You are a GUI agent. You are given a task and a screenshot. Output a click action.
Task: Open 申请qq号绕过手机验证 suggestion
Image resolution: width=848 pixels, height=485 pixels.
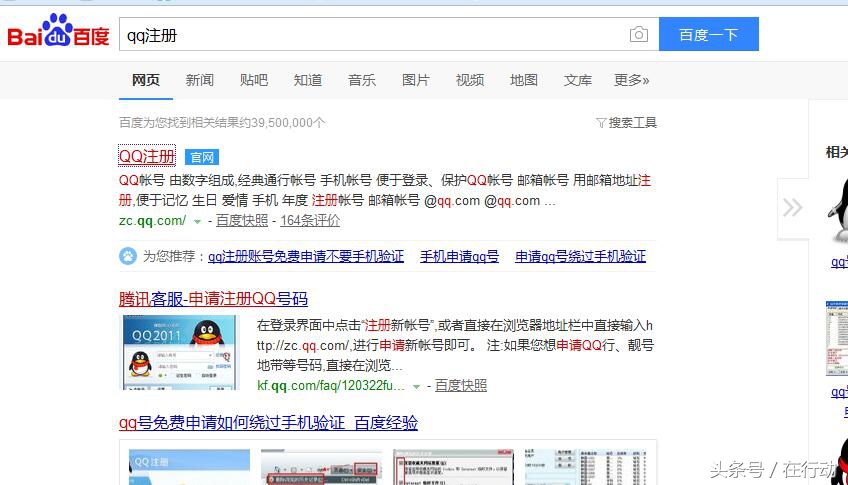pyautogui.click(x=580, y=256)
